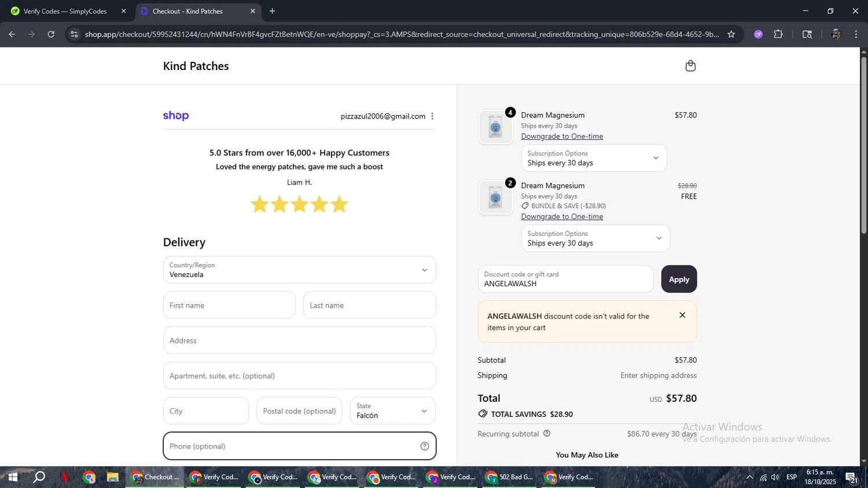This screenshot has height=488, width=868.
Task: Click the TOTAL SAVINGS $28.90 text
Action: click(x=532, y=415)
